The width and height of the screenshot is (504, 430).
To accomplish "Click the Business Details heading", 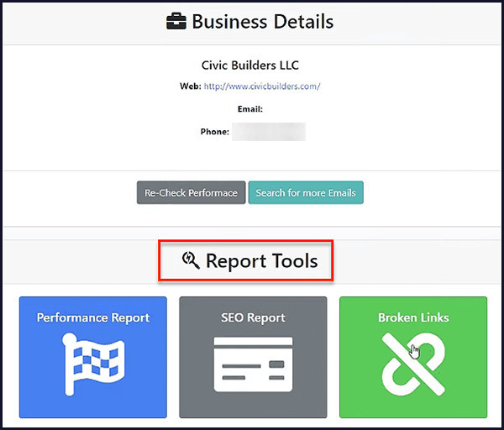I will tap(263, 22).
